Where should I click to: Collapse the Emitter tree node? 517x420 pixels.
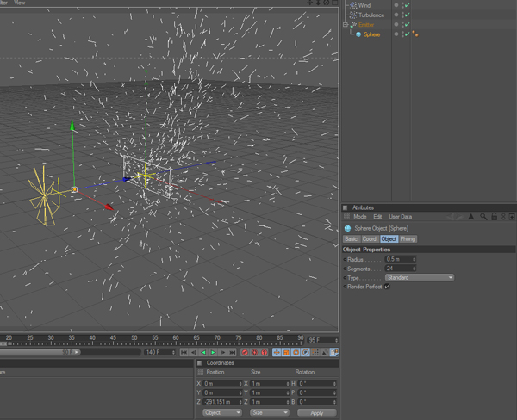346,25
